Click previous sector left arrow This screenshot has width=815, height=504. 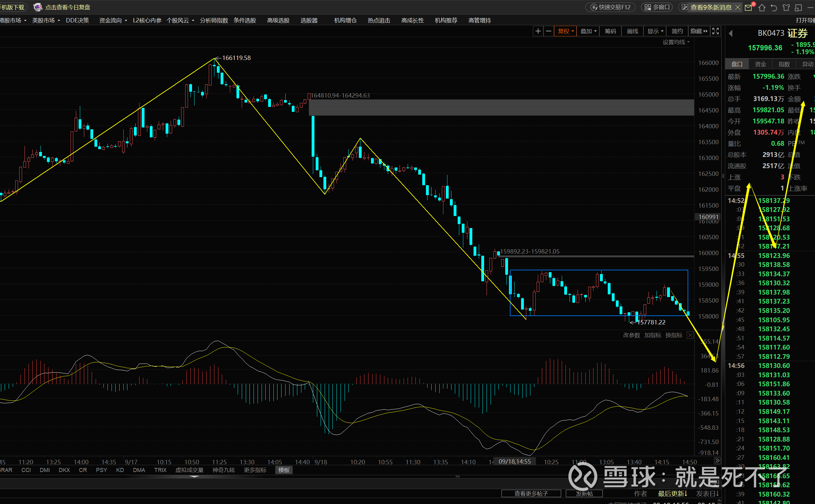[x=731, y=33]
